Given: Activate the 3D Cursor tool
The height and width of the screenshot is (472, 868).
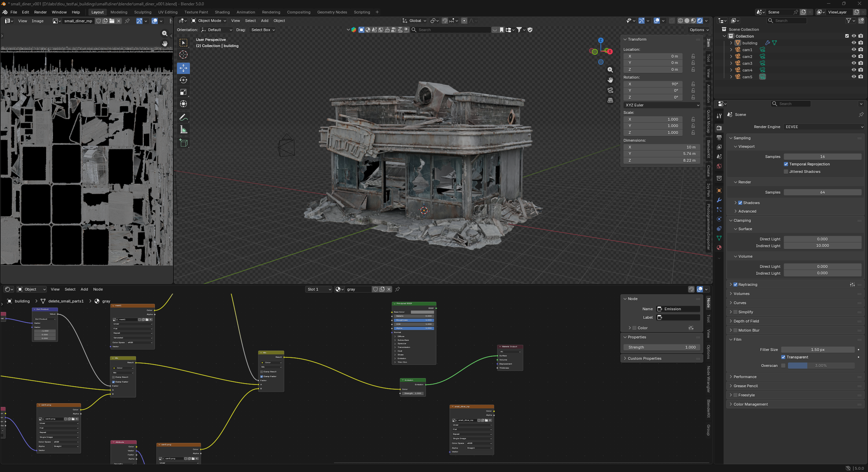Looking at the screenshot, I should (x=183, y=55).
